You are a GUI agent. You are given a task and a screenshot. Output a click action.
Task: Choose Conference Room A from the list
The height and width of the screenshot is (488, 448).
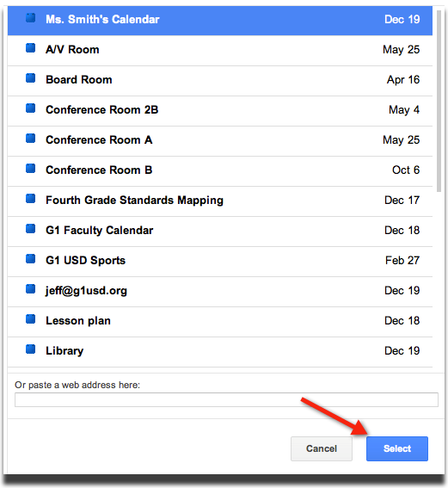(220, 141)
